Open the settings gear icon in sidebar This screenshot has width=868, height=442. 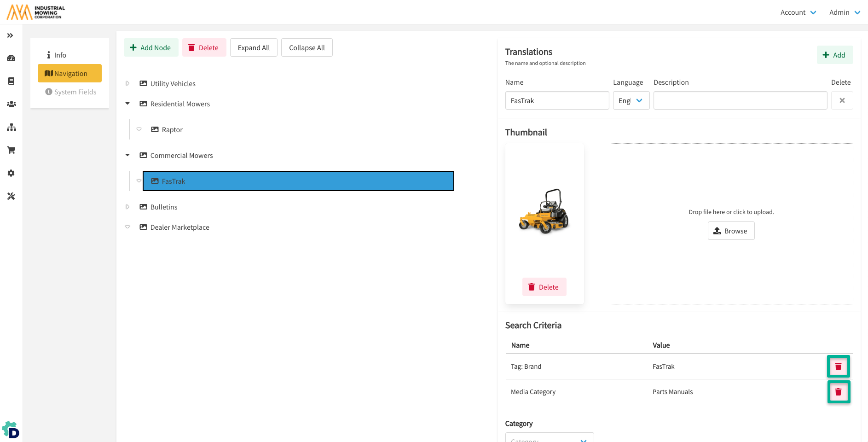pos(11,173)
